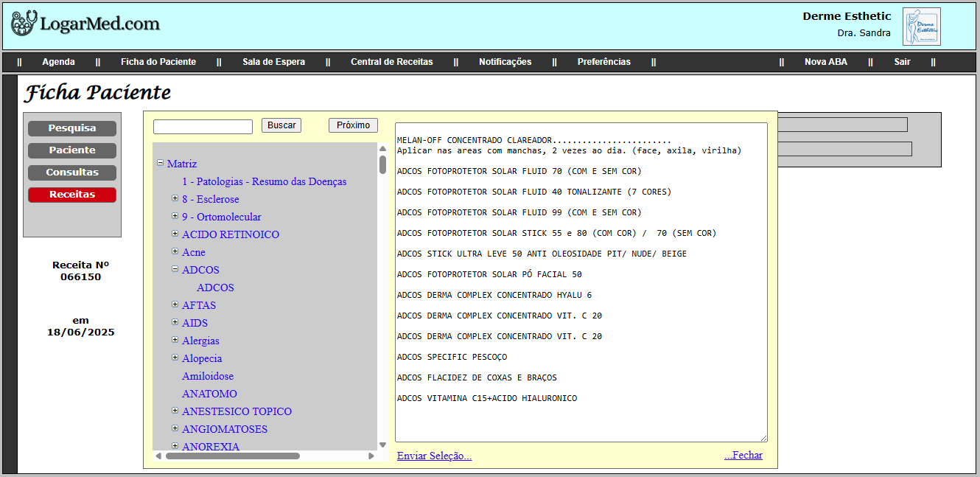Screen dimensions: 980x477
Task: Expand the ANESTESICO TOPICO node
Action: click(175, 411)
